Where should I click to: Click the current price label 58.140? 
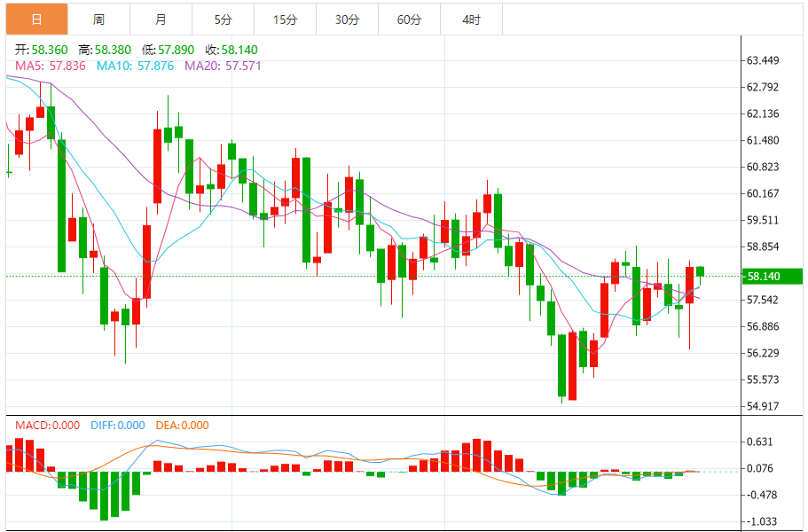pyautogui.click(x=772, y=276)
